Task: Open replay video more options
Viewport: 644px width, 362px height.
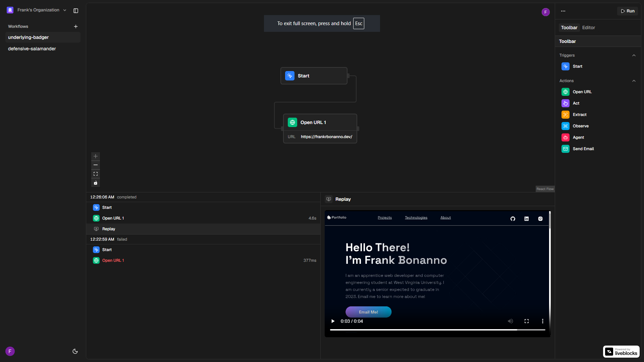Action: [x=543, y=321]
